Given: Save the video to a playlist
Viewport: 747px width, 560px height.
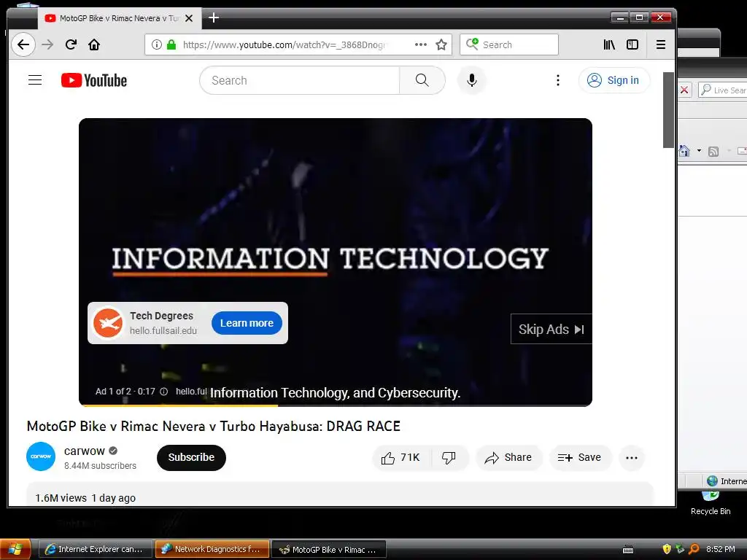Looking at the screenshot, I should (580, 458).
